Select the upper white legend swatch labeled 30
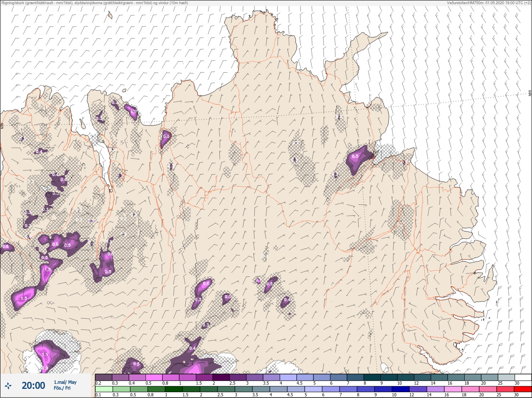 point(523,378)
